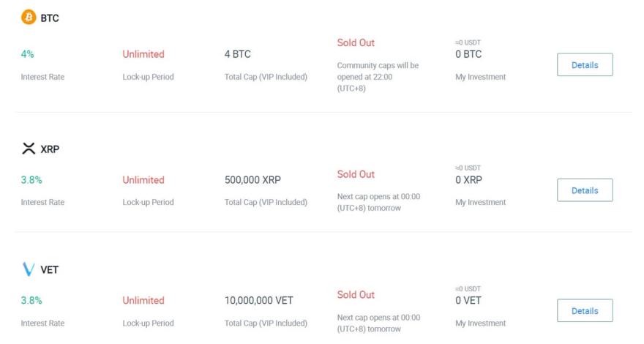Viewport: 644px width, 344px height.
Task: Click the XRP coin name heading
Action: click(51, 149)
